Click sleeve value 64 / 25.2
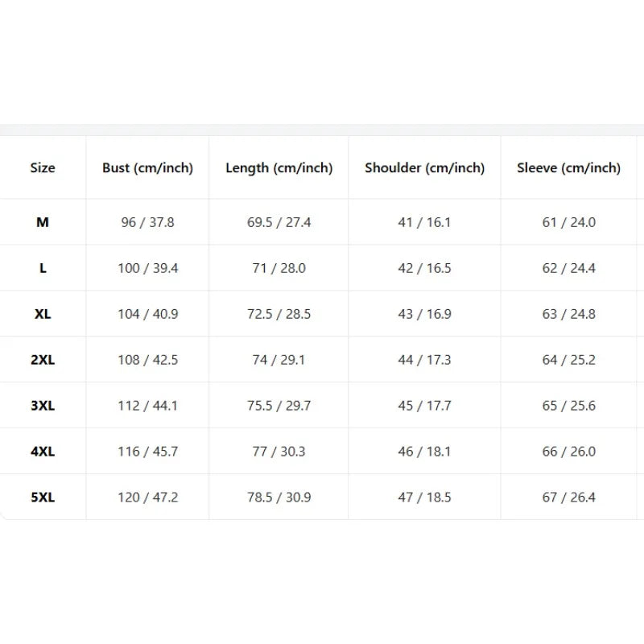Screen dimensions: 644x644 [568, 360]
